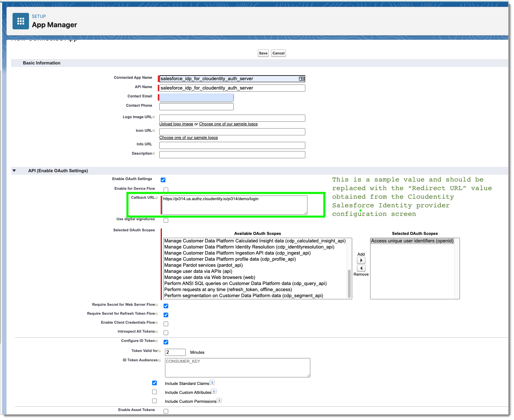Click help icon beside Require Secret for Web Server Flow

157,305
